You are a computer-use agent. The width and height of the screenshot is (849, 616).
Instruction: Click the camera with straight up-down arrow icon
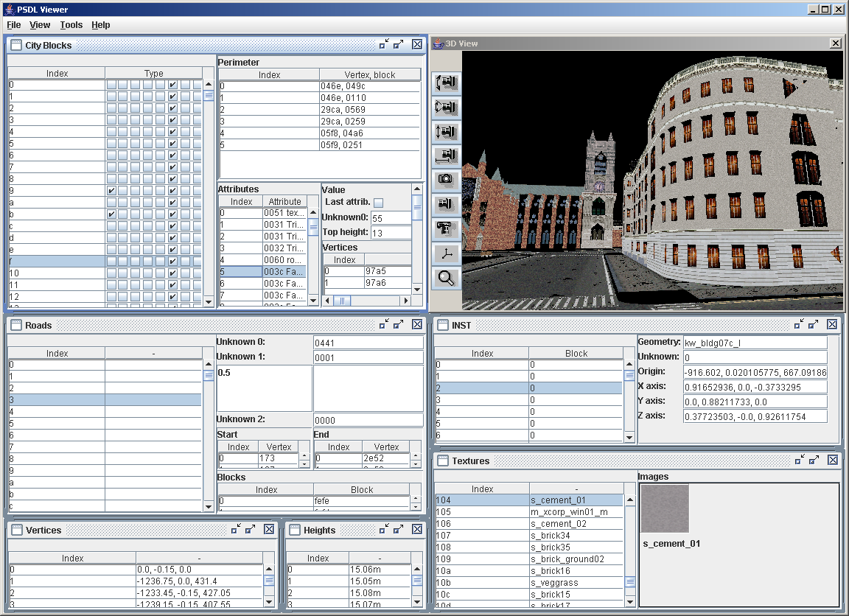pyautogui.click(x=447, y=131)
